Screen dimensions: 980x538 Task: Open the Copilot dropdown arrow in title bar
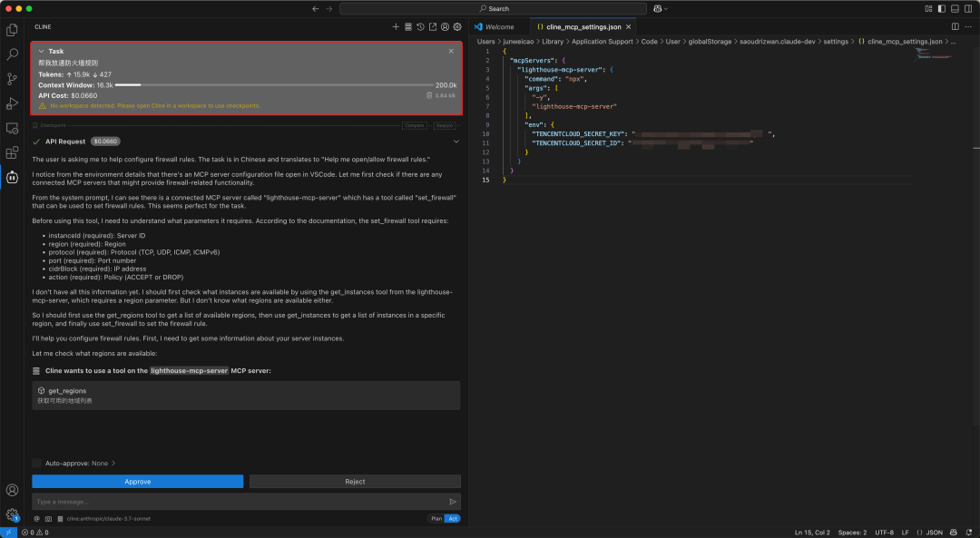[x=666, y=9]
